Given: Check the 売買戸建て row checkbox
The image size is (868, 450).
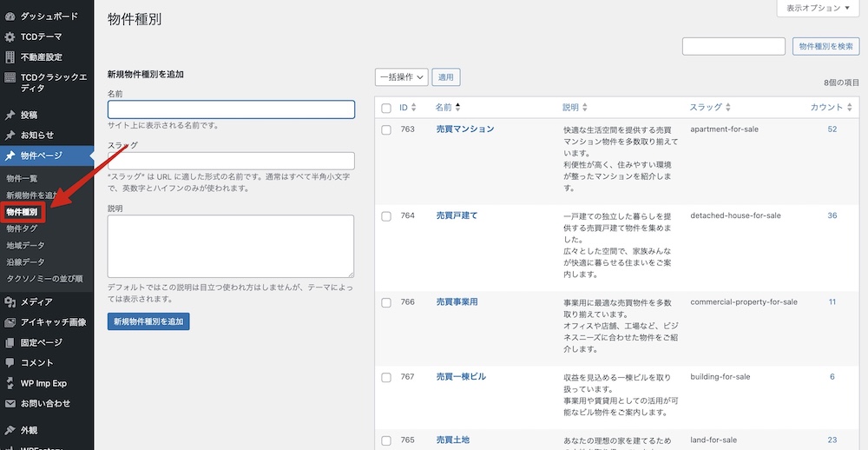Looking at the screenshot, I should [386, 216].
